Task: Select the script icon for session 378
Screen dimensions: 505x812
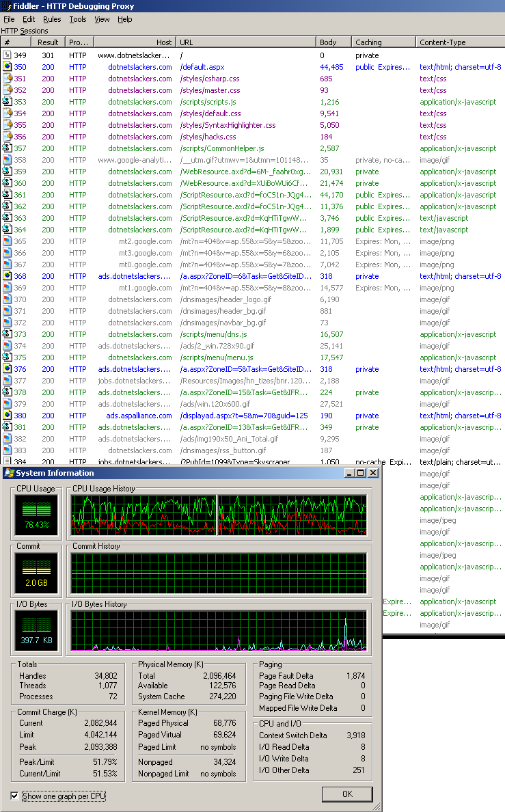Action: [x=7, y=392]
